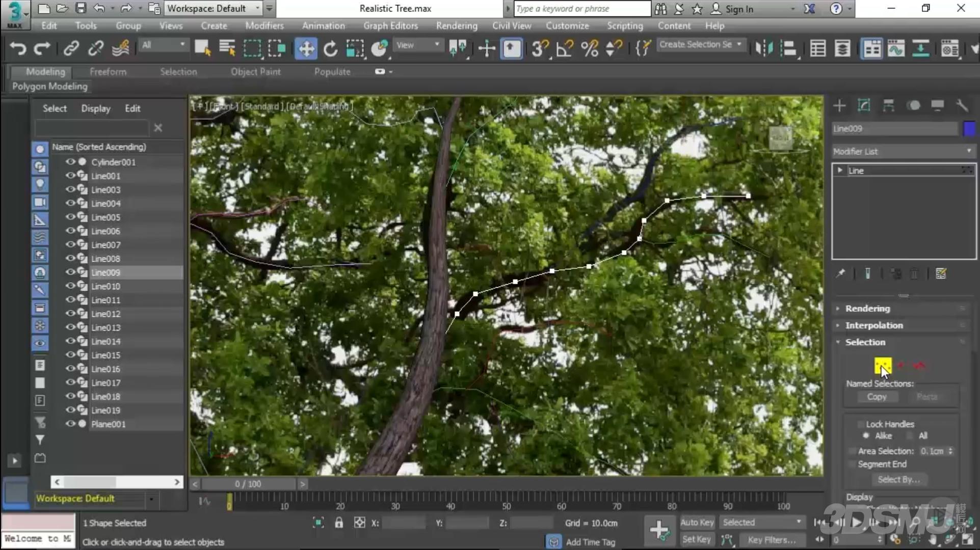Click the Undo arrow in main toolbar
The height and width of the screenshot is (550, 980).
[x=18, y=48]
